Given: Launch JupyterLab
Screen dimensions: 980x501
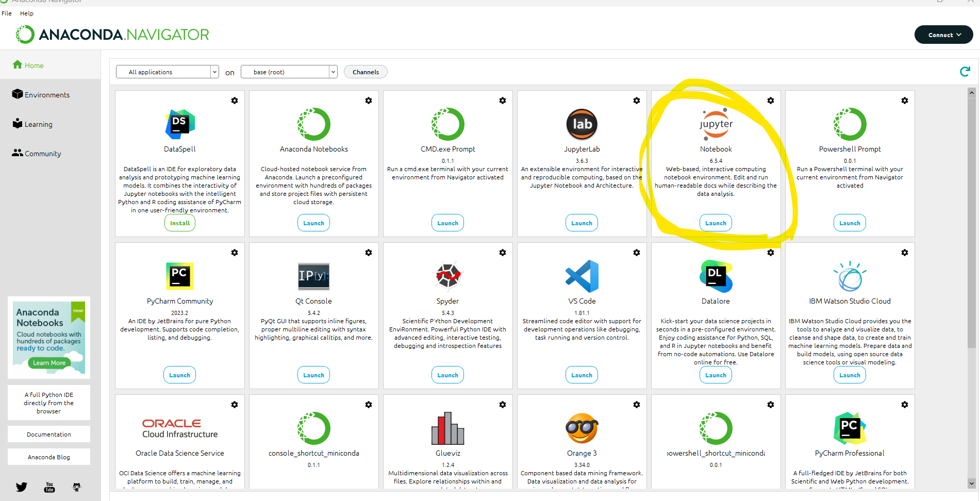Looking at the screenshot, I should [x=582, y=223].
